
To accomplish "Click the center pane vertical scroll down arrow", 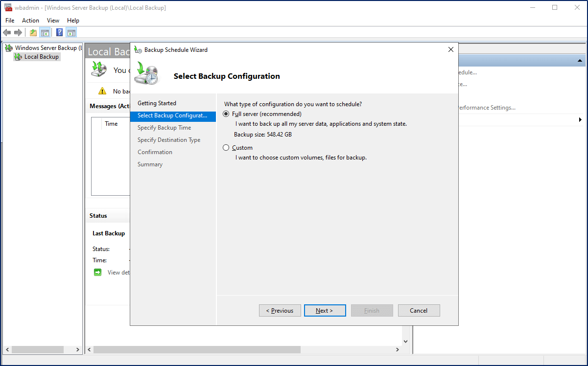I will 405,342.
